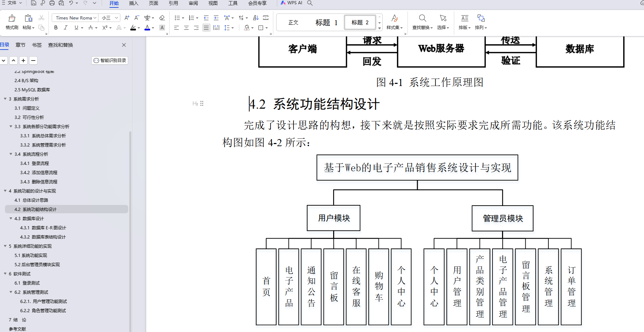
Task: Click the Cut scissors icon
Action: tap(41, 18)
